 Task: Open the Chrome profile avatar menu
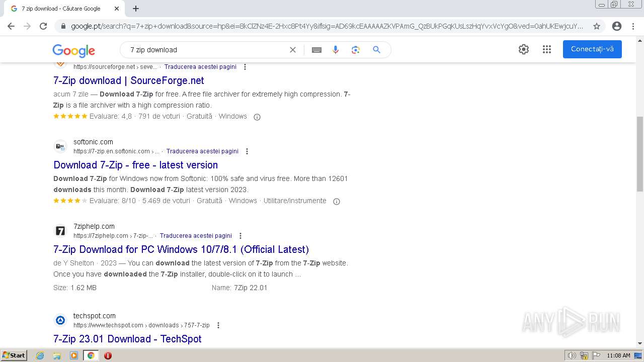617,26
